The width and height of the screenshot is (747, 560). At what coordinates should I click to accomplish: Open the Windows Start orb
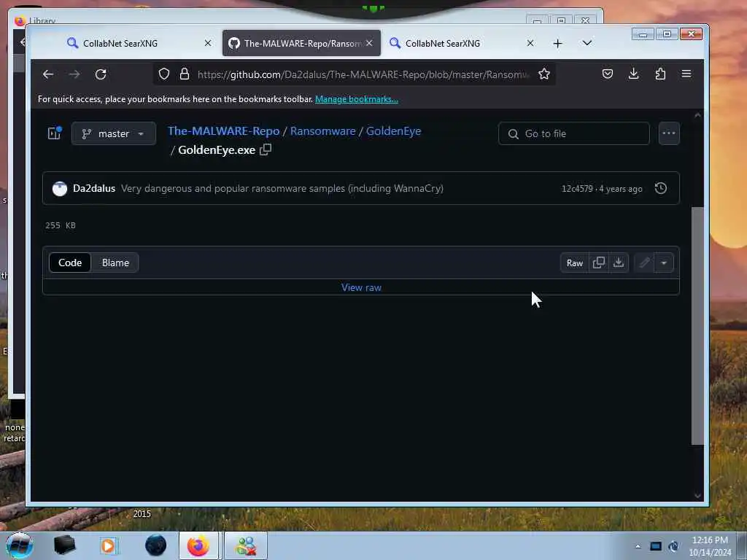coord(19,545)
